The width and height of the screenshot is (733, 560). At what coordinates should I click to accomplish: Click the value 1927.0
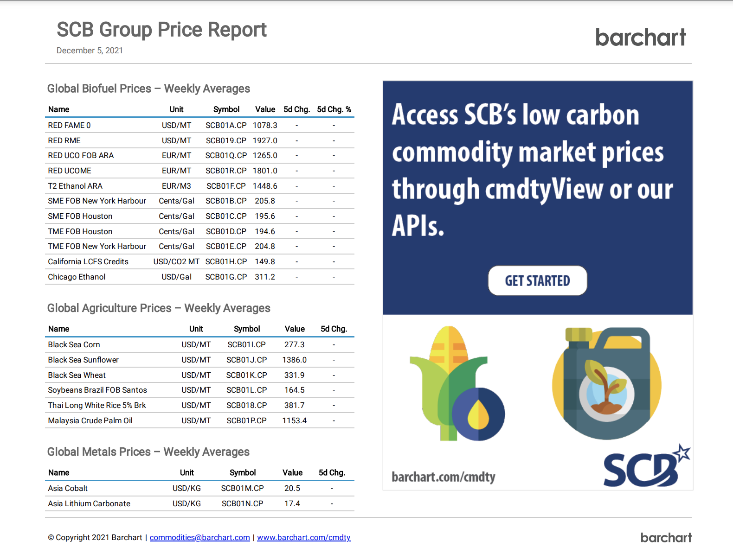tap(265, 140)
